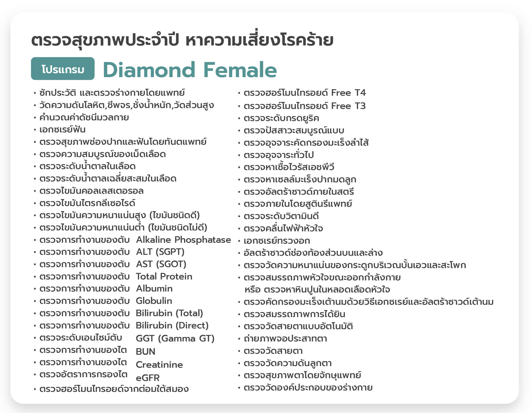This screenshot has width=532, height=413.
Task: Click the BUN label
Action: pos(146,352)
